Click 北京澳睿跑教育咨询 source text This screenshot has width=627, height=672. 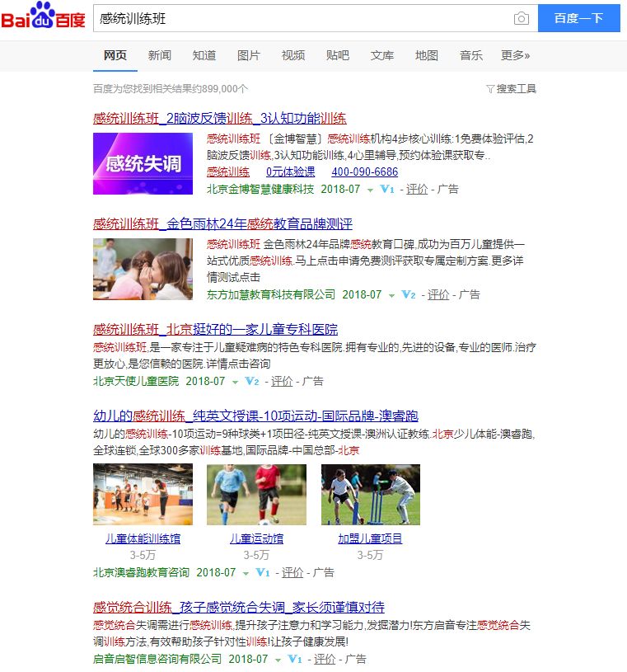pyautogui.click(x=141, y=572)
